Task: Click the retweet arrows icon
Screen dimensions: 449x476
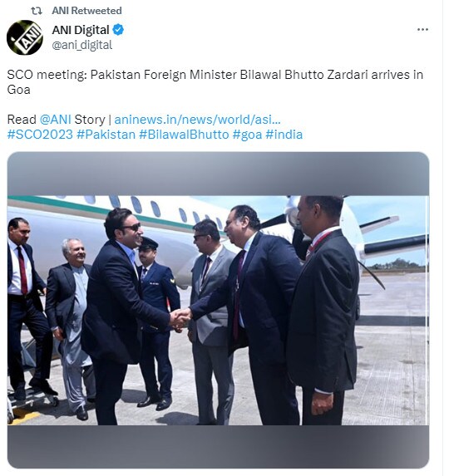Action: (x=37, y=11)
